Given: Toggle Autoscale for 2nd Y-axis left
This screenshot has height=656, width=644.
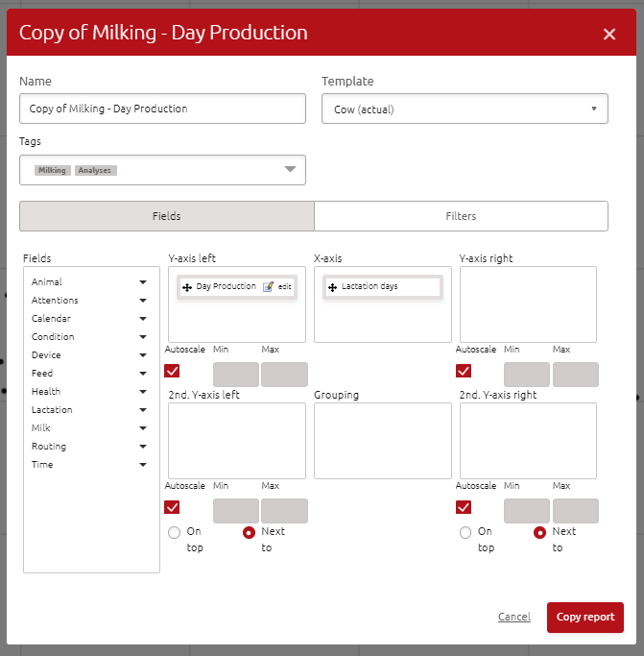Looking at the screenshot, I should [172, 507].
